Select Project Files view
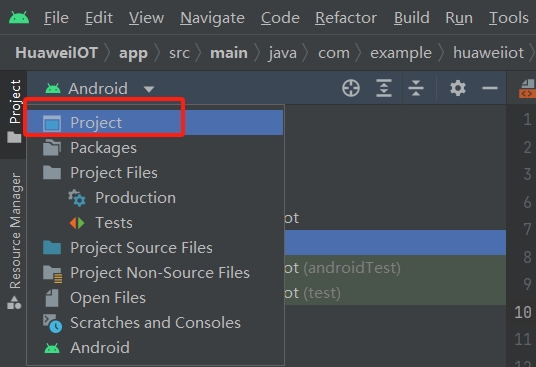This screenshot has height=367, width=536. tap(155, 173)
